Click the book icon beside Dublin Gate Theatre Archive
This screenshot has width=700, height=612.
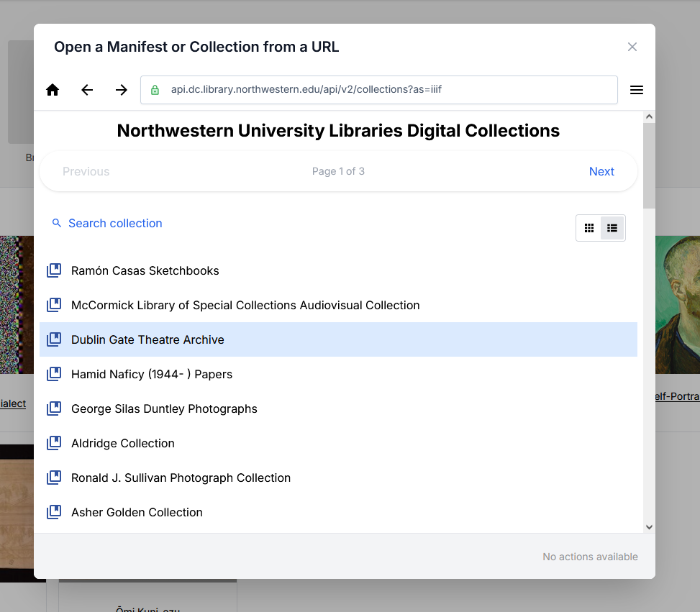tap(54, 339)
